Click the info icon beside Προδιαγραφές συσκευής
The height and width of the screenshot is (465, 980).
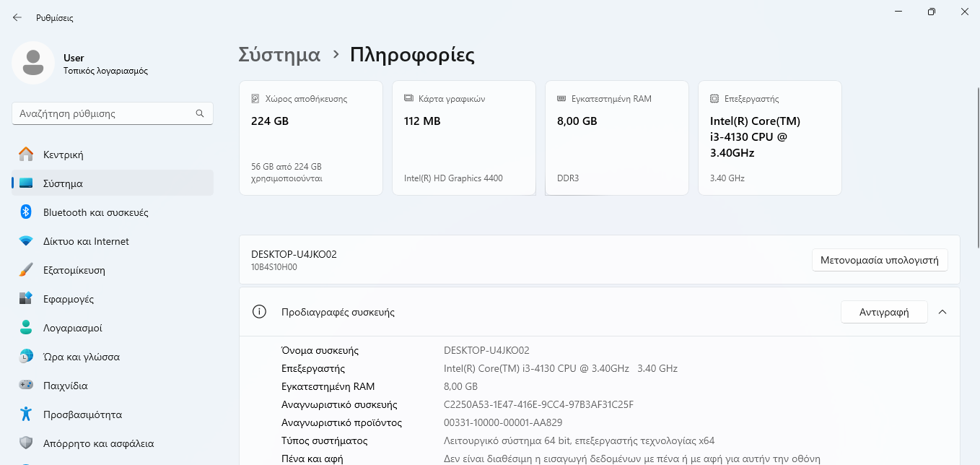click(x=259, y=312)
